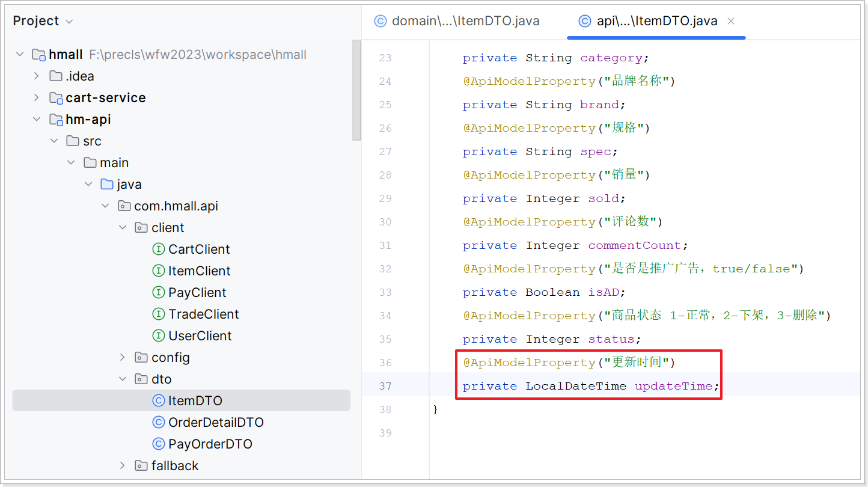Select UserClient in the project tree
The height and width of the screenshot is (487, 868).
(200, 336)
